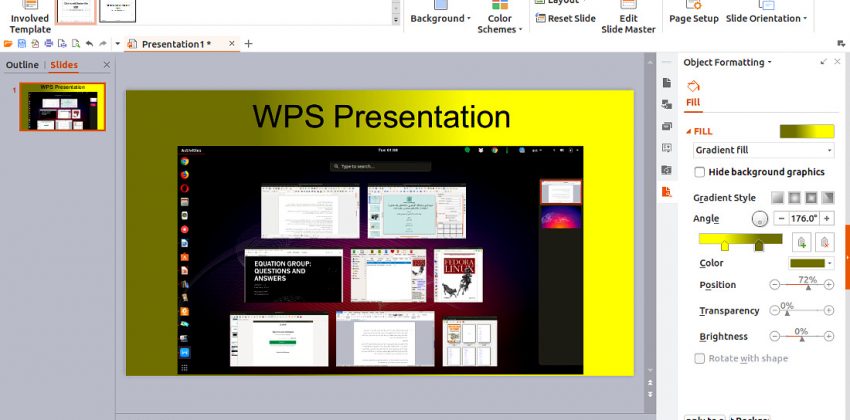850x420 pixels.
Task: Increase gradient angle with plus button
Action: click(827, 218)
